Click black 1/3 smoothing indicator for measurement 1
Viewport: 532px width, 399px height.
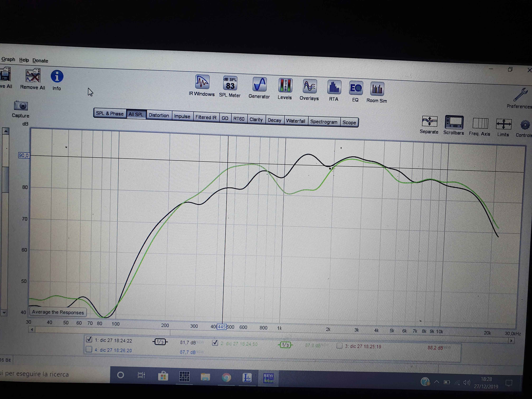pyautogui.click(x=160, y=342)
